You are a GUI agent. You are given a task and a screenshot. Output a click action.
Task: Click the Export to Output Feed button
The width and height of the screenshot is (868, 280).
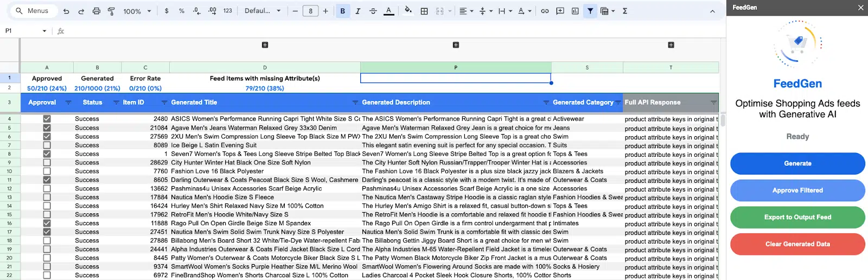click(x=797, y=217)
